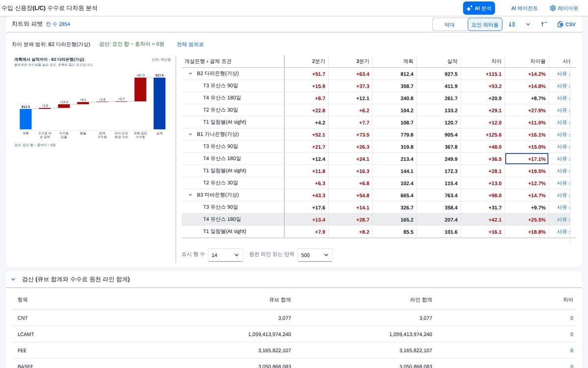Click the red +8.1 환율 bar

83,103
